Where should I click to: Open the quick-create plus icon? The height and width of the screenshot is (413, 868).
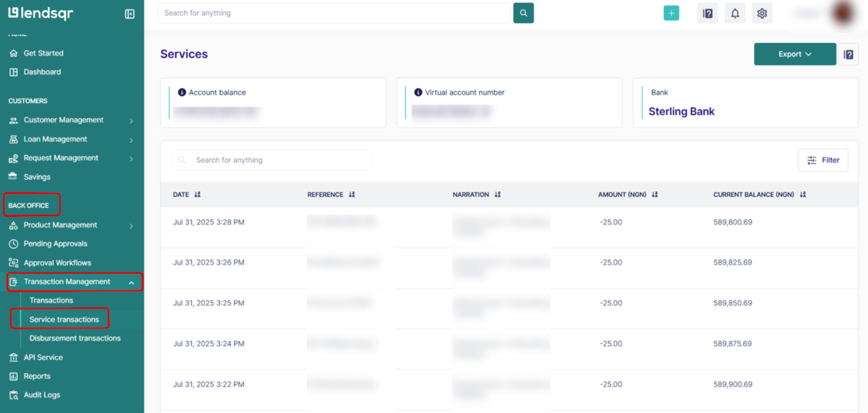coord(671,12)
